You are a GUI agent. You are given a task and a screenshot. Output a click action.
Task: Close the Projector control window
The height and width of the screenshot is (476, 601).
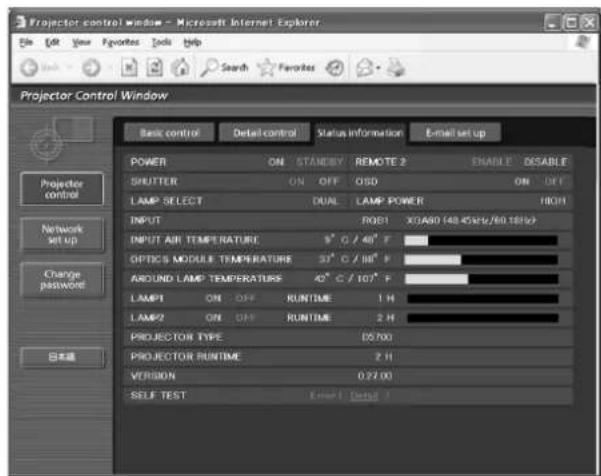(589, 23)
